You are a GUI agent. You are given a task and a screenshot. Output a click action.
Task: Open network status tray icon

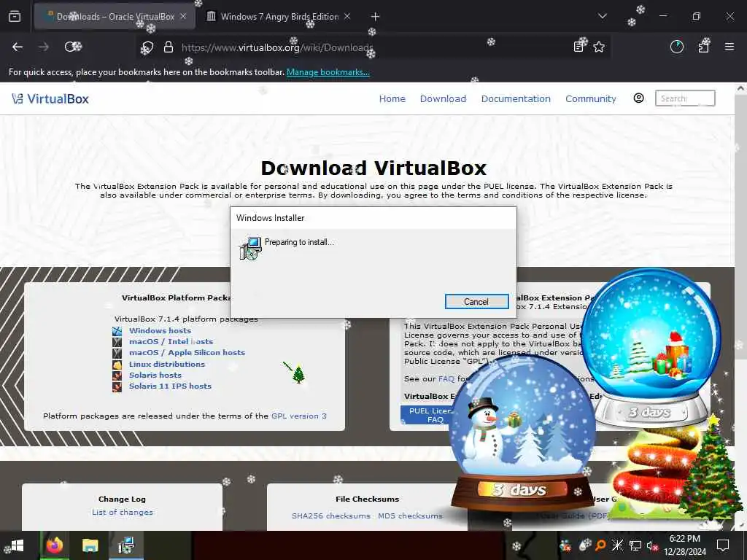(635, 545)
